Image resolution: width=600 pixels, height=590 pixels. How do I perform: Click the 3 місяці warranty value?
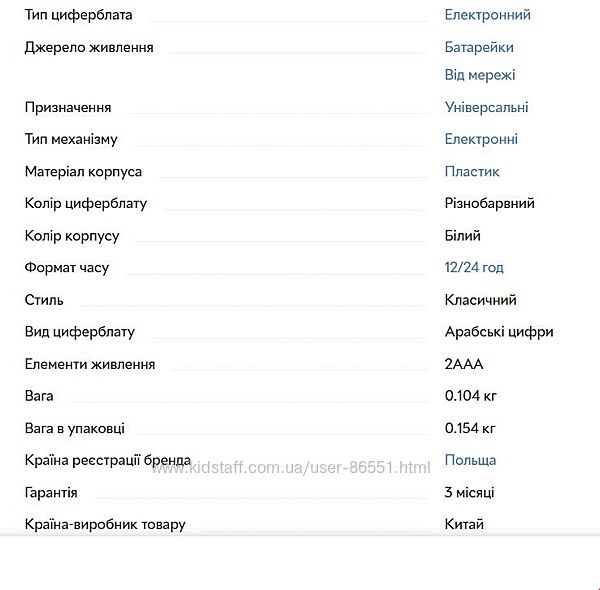(x=469, y=492)
